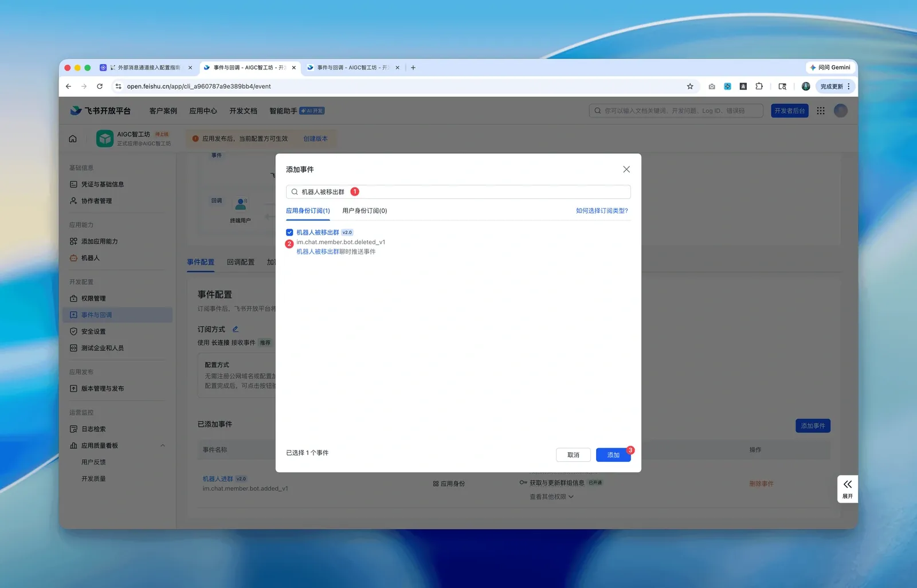Collapse the 应用质量看板 section chevron

[x=163, y=446]
